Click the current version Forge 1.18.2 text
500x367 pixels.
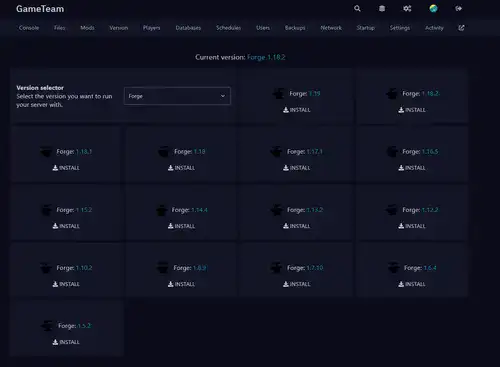[266, 57]
